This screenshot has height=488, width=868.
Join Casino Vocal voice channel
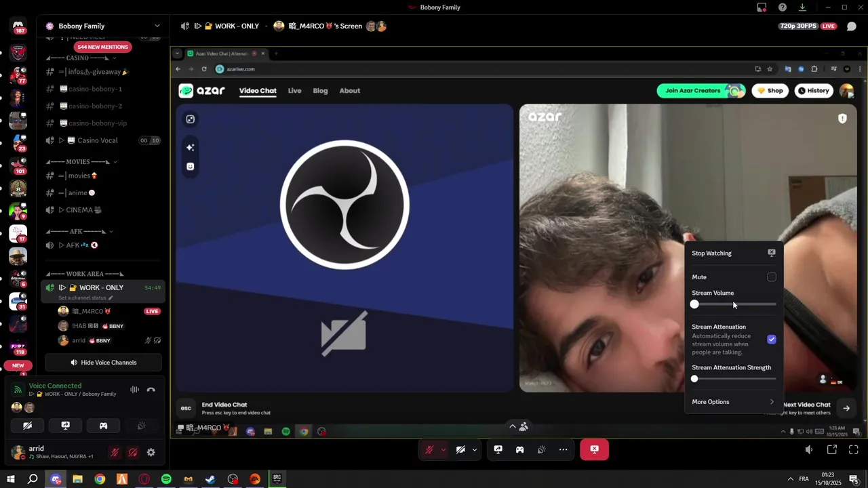tap(103, 140)
